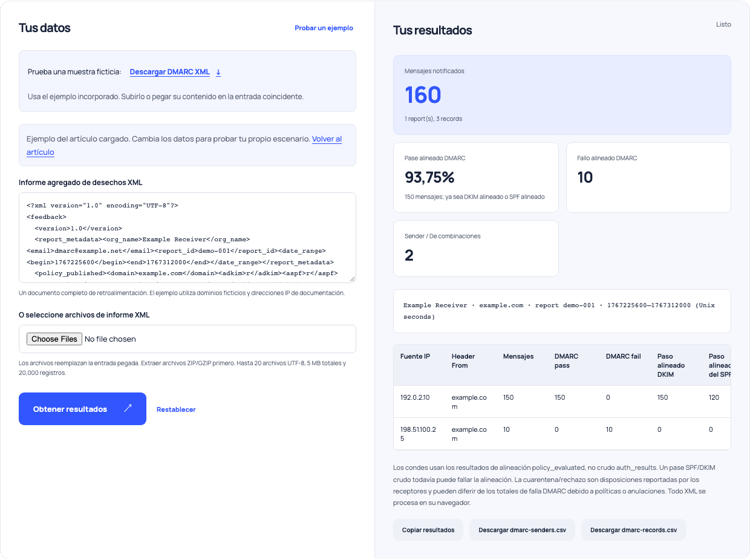Click the Choose Files button
The width and height of the screenshot is (750, 560).
pos(54,339)
